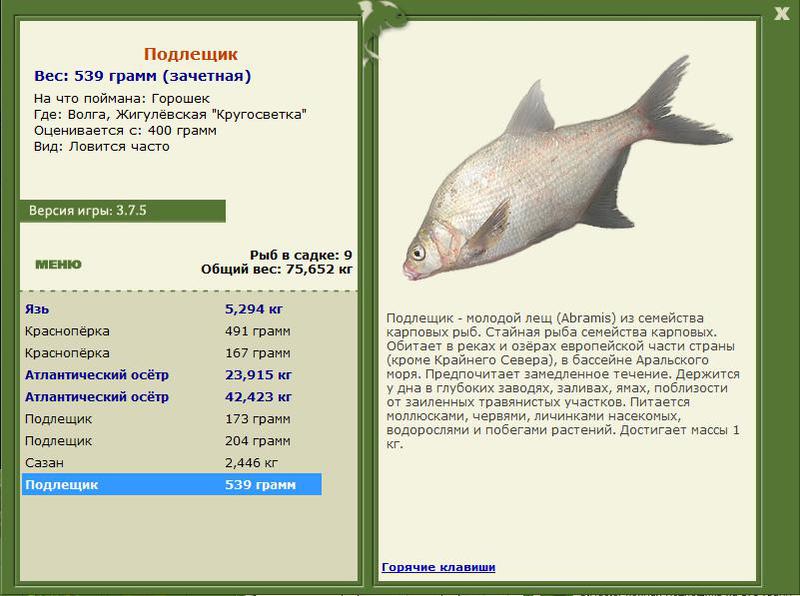Screen dimensions: 800x596
Task: Select the Краснопёрка 491 грамм row
Action: (x=171, y=331)
